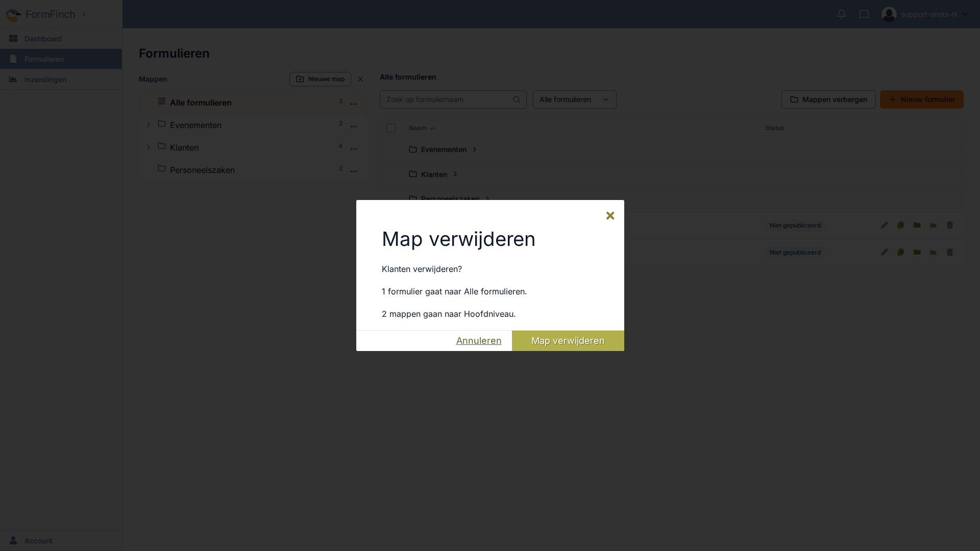This screenshot has width=980, height=551.
Task: Close the Map verwijderen dialog
Action: click(610, 216)
